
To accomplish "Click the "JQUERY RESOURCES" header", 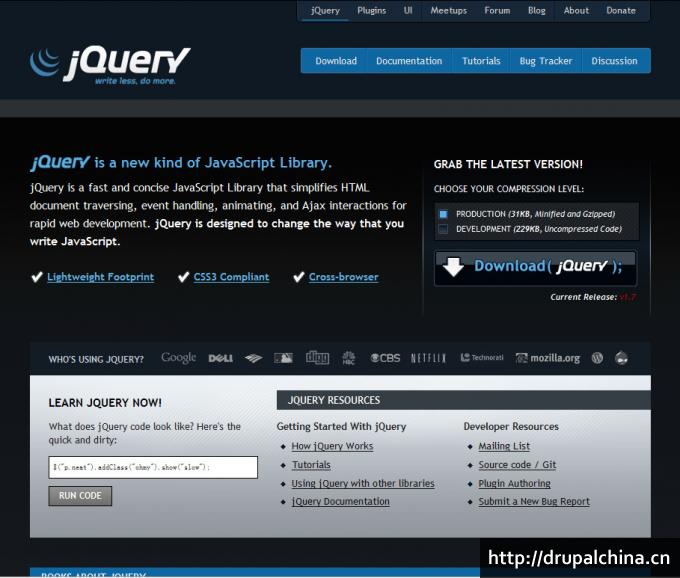I will point(334,400).
